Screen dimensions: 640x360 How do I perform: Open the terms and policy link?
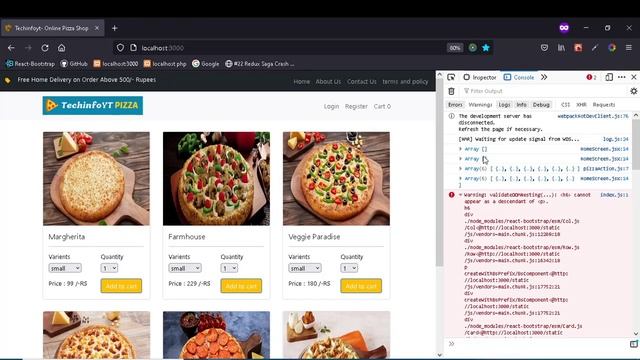[x=405, y=82]
